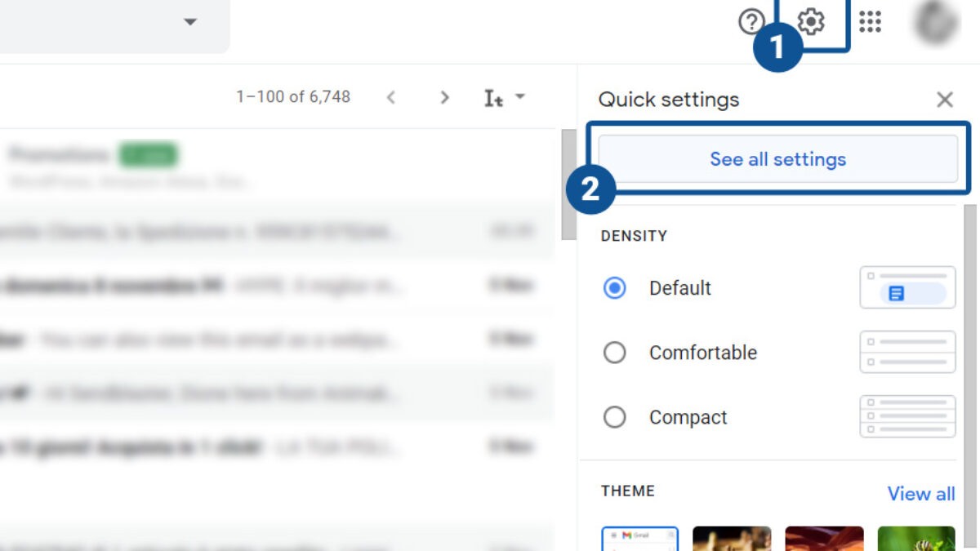Select the Default density radio button
980x551 pixels.
614,288
